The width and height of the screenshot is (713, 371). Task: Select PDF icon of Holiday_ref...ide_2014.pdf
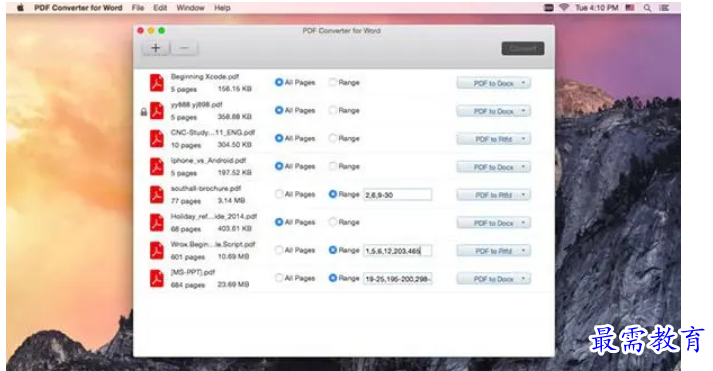[157, 223]
